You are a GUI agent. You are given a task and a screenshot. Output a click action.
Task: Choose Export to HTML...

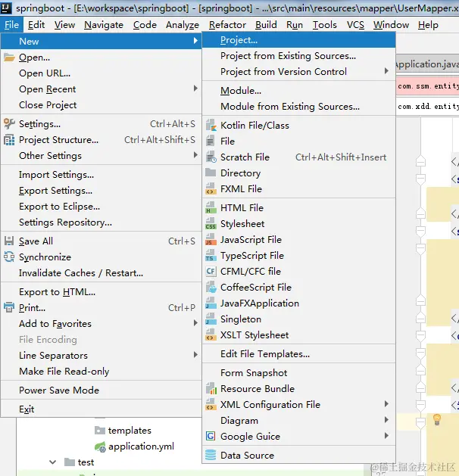(101, 292)
